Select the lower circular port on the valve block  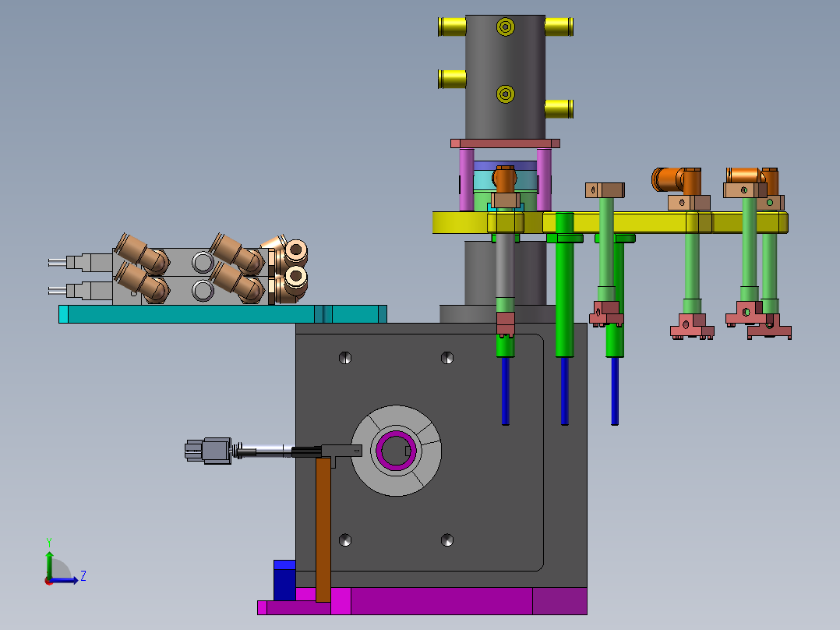pyautogui.click(x=203, y=291)
